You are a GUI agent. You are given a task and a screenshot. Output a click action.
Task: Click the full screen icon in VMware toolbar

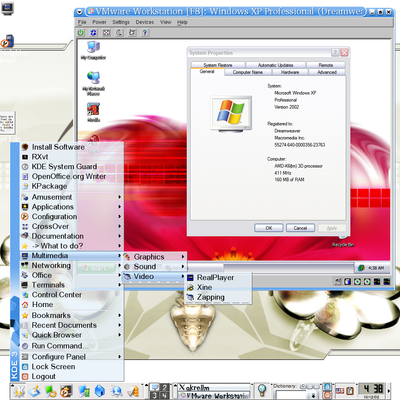click(x=106, y=33)
